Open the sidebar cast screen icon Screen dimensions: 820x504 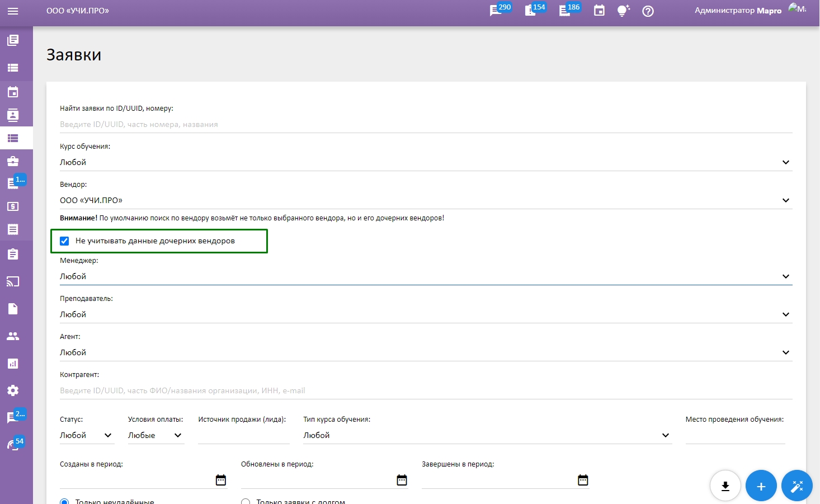(x=13, y=281)
